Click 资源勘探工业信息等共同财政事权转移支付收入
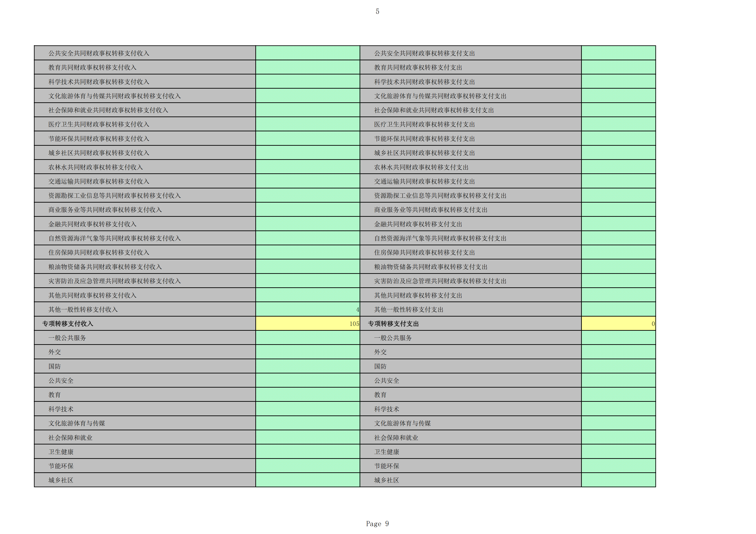 click(115, 196)
